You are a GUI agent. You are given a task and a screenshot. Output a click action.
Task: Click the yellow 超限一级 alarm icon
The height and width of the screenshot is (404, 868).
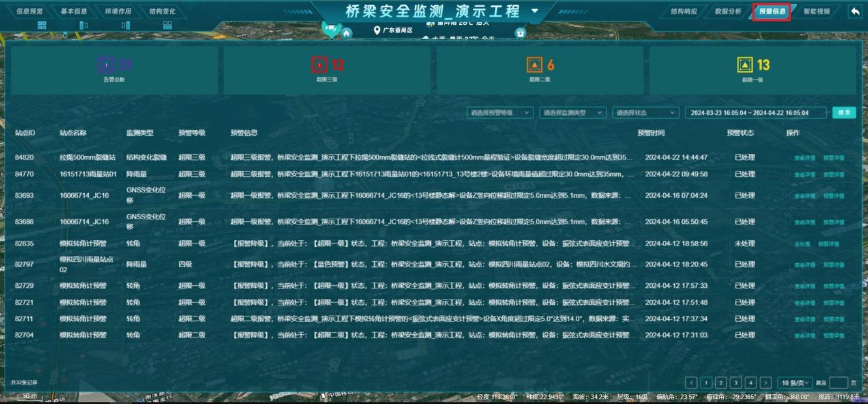click(745, 65)
